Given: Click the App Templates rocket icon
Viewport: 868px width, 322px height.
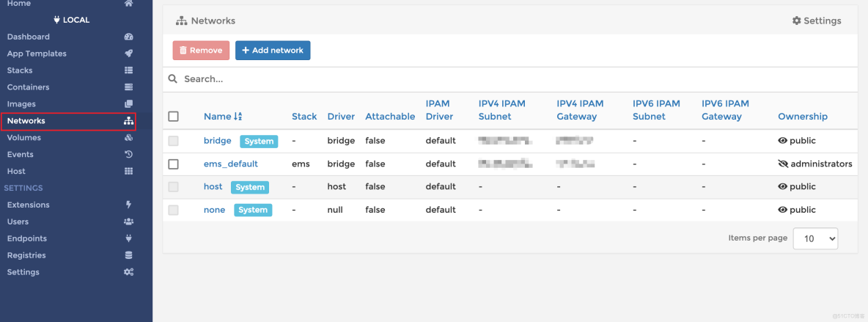Looking at the screenshot, I should click(129, 54).
